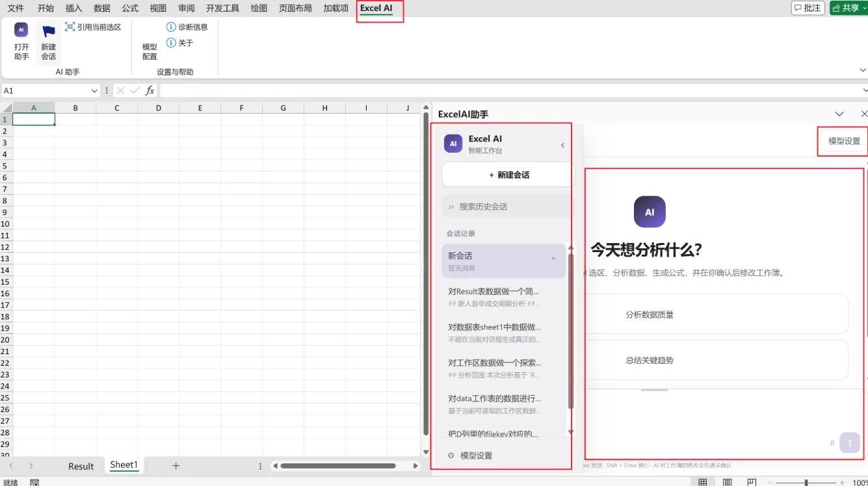Click the large AI logo in welcome area
868x486 pixels.
(650, 212)
